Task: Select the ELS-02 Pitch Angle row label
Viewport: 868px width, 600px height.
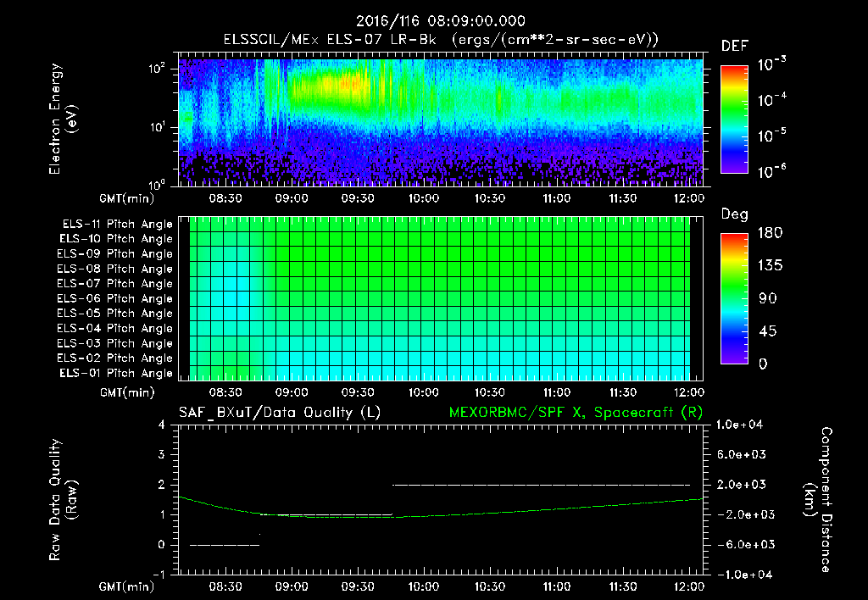Action: 115,358
